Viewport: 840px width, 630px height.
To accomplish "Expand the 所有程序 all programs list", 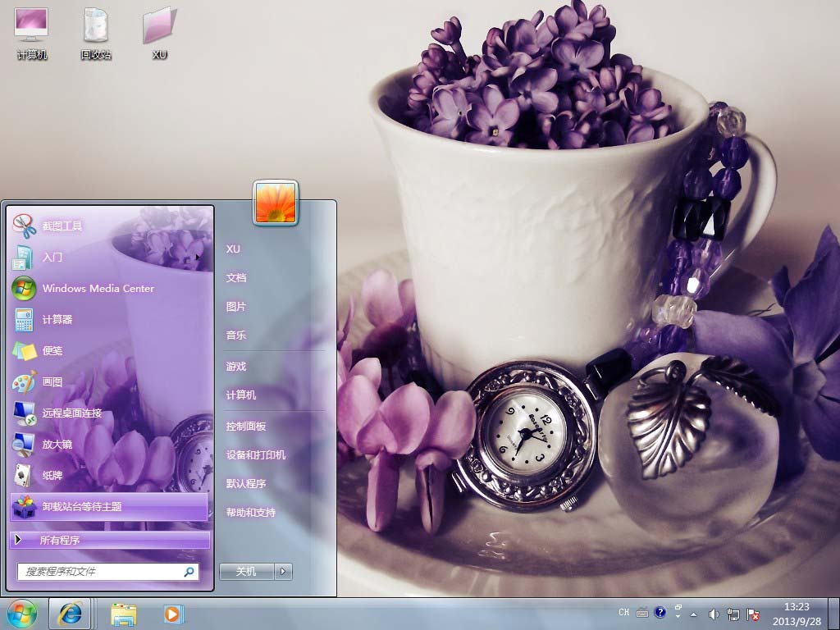I will click(60, 540).
